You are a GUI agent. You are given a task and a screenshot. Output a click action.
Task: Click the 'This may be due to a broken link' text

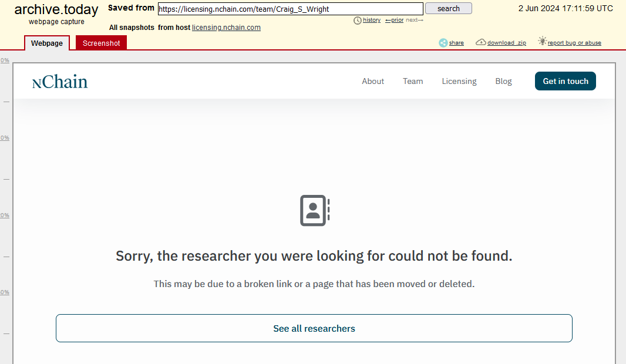pos(314,284)
